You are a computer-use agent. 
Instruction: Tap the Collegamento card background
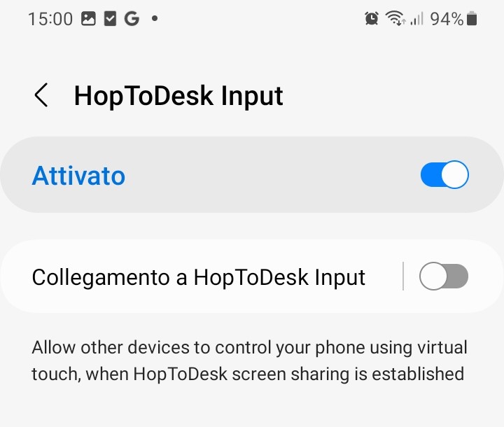pos(252,276)
